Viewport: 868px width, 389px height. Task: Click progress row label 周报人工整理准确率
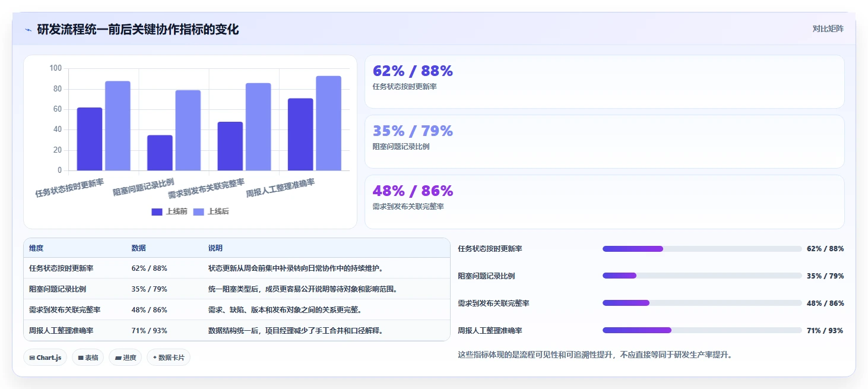490,331
